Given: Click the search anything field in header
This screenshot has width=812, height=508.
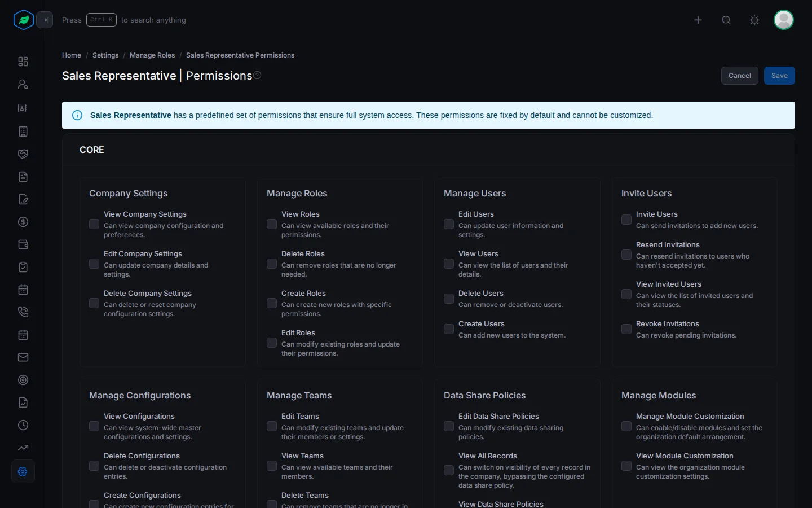Looking at the screenshot, I should (x=124, y=20).
